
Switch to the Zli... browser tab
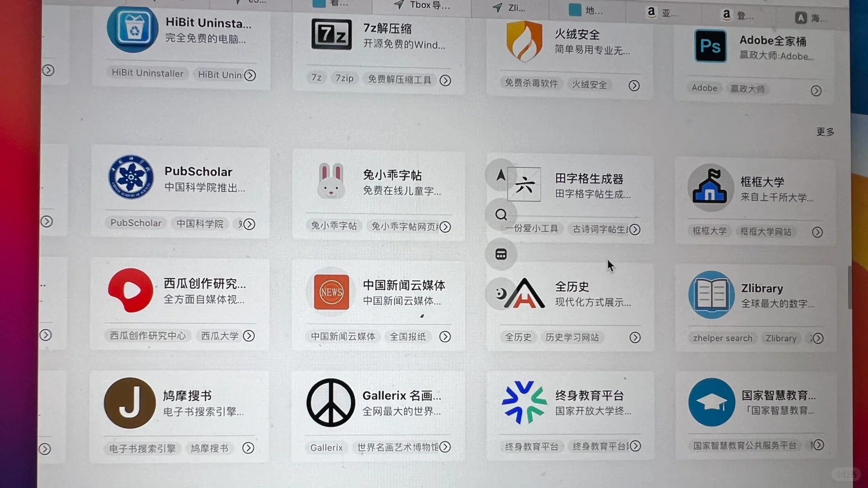[x=510, y=8]
